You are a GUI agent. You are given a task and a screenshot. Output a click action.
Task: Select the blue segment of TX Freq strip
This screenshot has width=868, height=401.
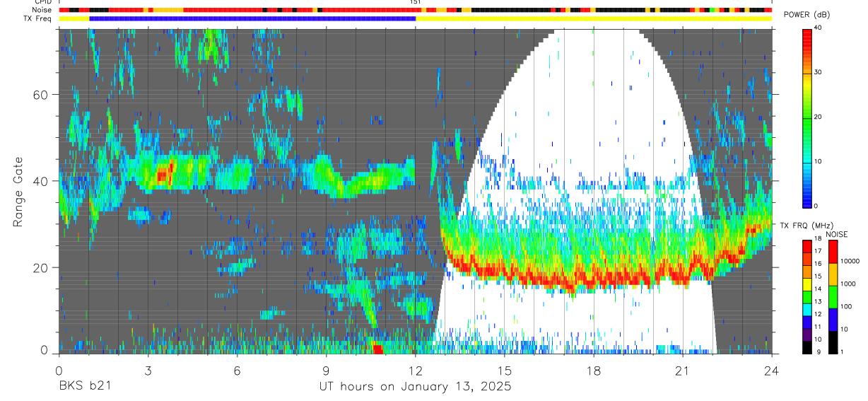coord(252,18)
